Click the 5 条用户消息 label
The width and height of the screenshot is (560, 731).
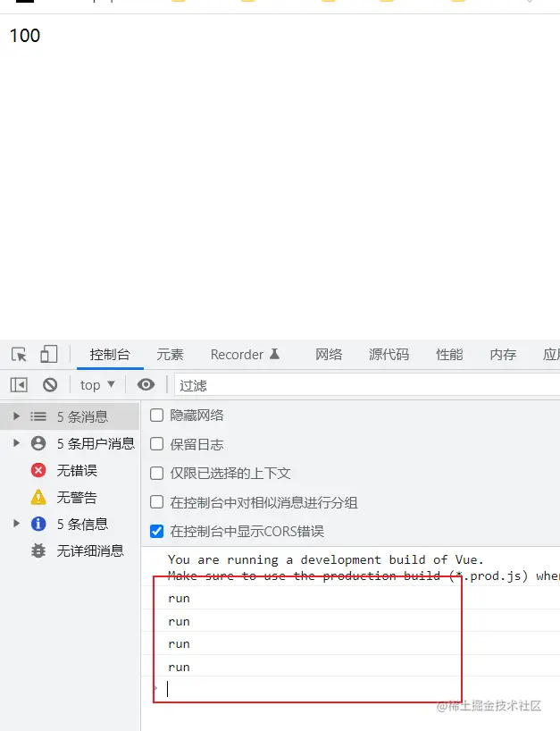click(x=96, y=443)
